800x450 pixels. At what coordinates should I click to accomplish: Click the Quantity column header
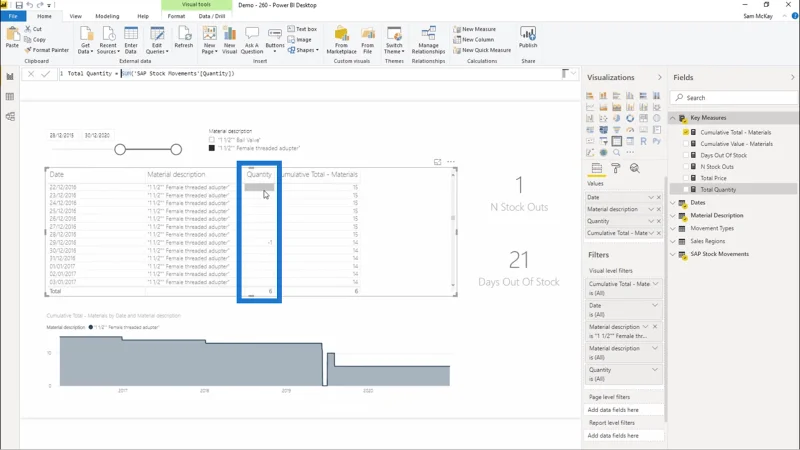[259, 174]
